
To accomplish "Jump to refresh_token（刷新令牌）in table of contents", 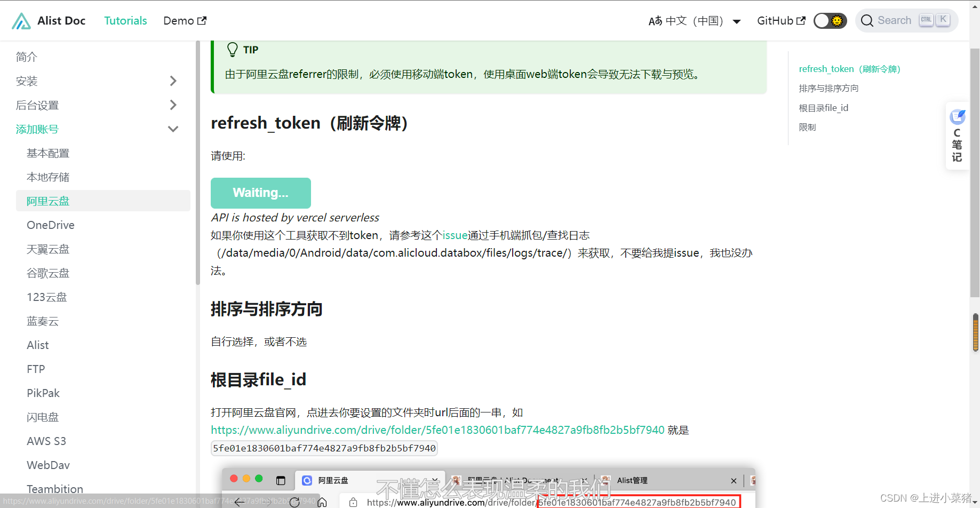I will 849,69.
